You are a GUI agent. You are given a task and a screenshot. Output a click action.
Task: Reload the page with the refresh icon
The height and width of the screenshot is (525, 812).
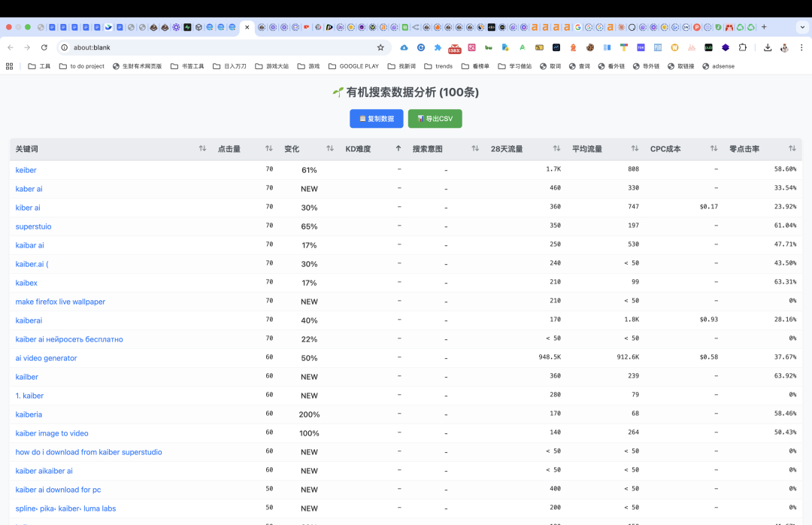pyautogui.click(x=44, y=47)
